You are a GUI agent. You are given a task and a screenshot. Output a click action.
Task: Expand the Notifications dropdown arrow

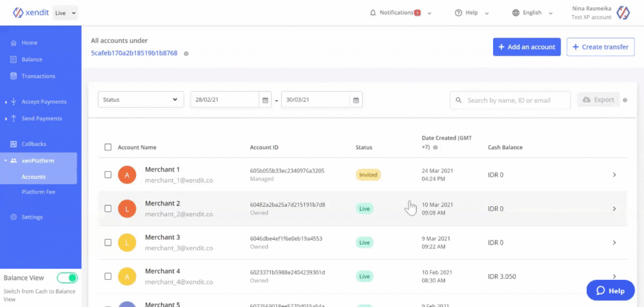click(430, 13)
